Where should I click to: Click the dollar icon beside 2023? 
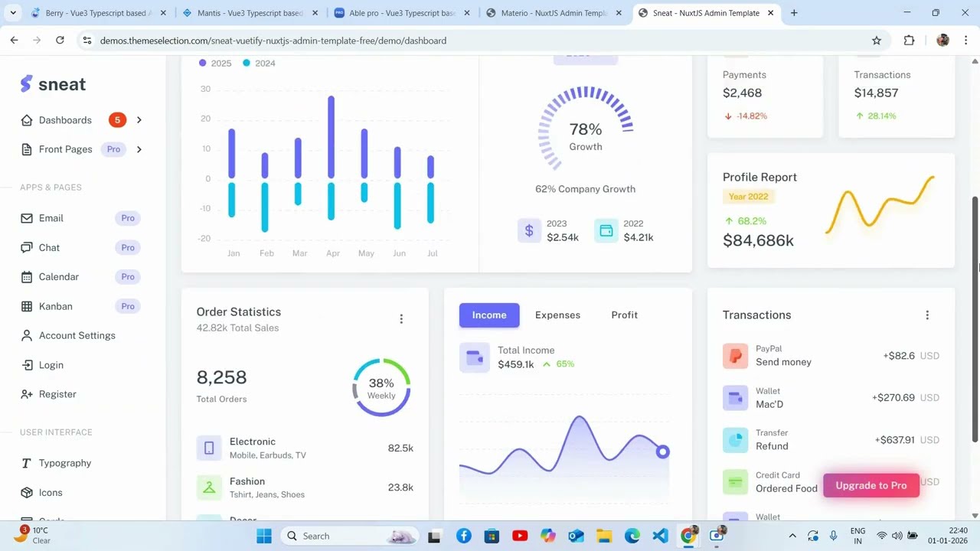click(x=529, y=230)
